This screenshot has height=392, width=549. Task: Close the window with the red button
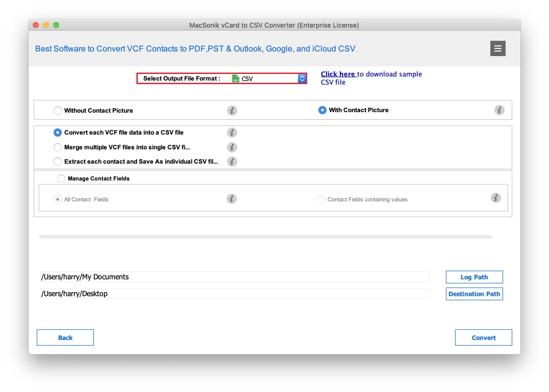point(36,25)
